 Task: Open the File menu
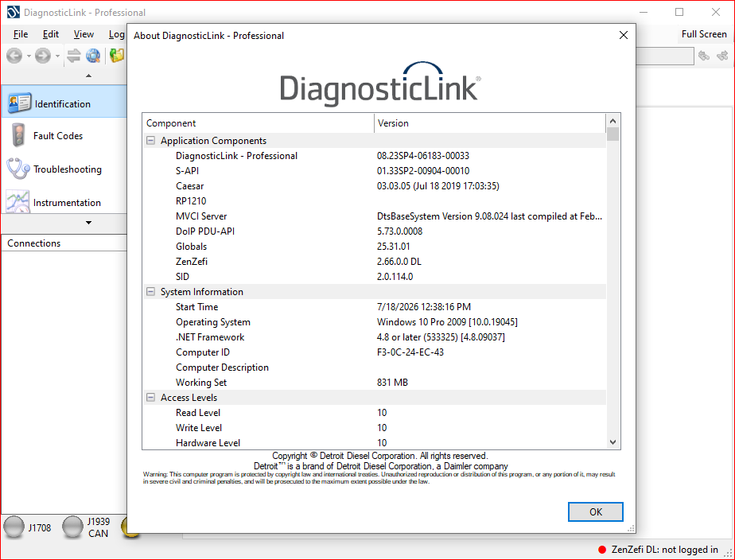(x=21, y=34)
